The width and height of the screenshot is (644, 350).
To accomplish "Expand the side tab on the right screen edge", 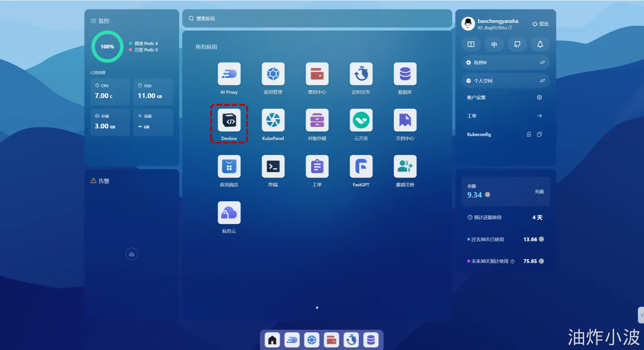I will click(641, 315).
